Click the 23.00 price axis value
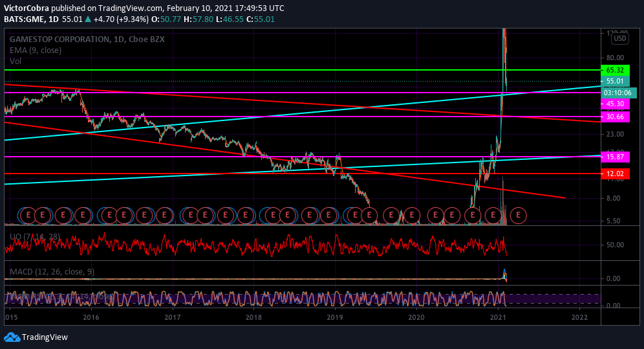644x349 pixels. (615, 134)
